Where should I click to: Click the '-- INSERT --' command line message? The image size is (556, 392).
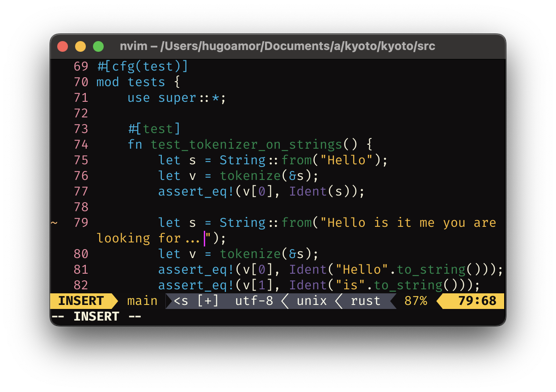tap(96, 317)
